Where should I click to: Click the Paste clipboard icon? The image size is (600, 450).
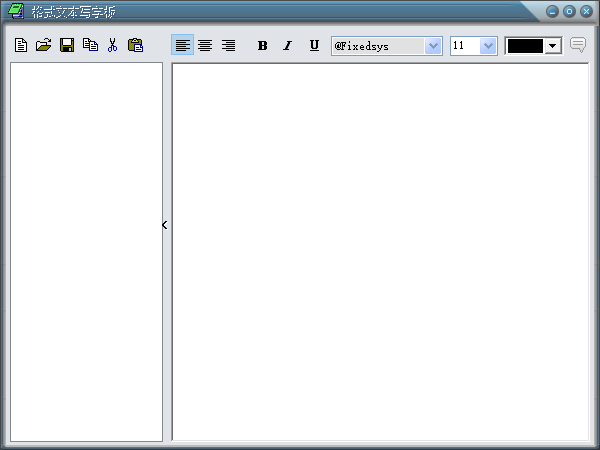136,45
